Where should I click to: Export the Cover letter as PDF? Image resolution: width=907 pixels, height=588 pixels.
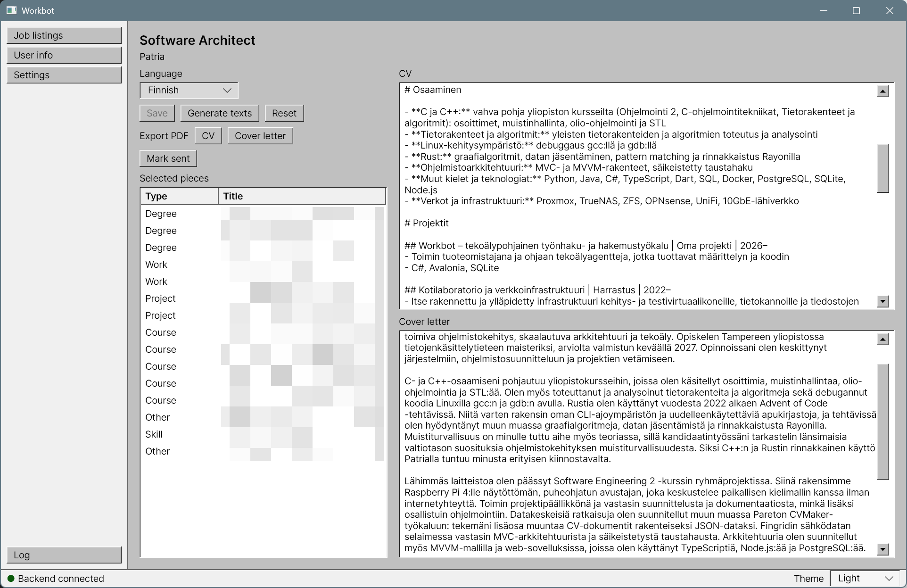pos(260,136)
